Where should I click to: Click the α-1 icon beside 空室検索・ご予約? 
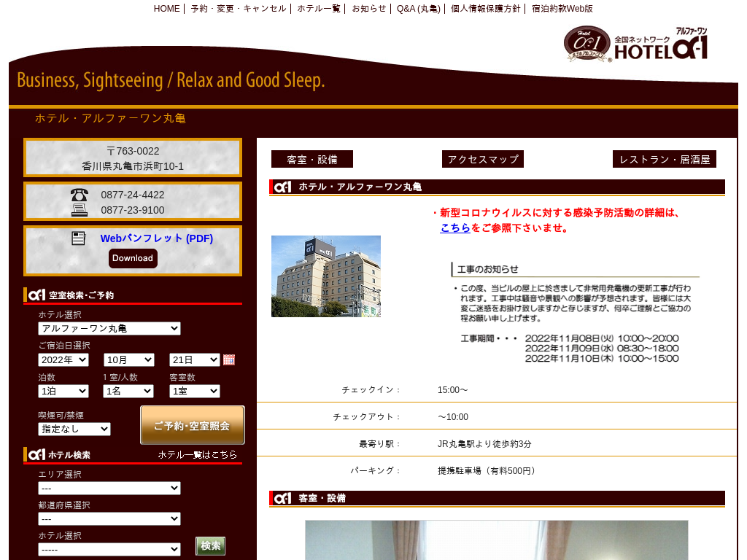(x=36, y=295)
